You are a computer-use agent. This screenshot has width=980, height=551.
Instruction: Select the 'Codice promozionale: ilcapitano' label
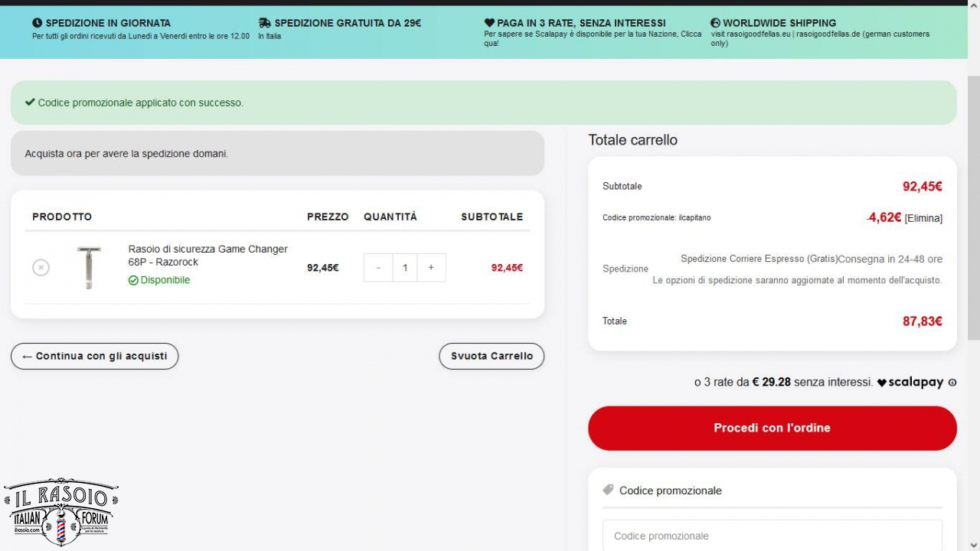tap(657, 218)
